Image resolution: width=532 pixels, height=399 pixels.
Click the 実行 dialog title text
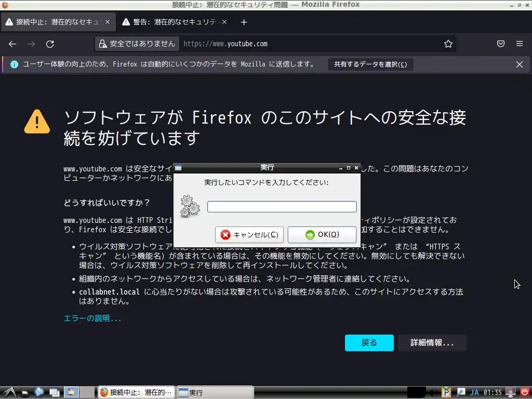point(267,168)
